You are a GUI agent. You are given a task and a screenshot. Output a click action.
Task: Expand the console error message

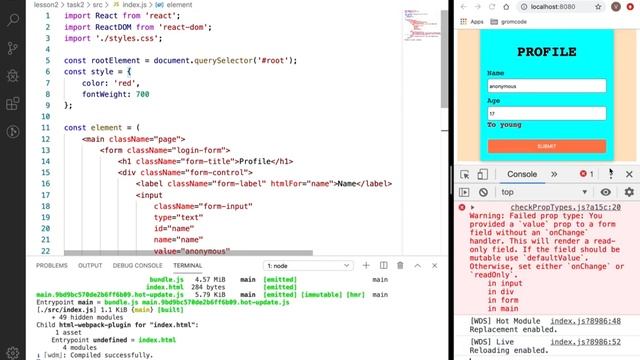point(472,207)
